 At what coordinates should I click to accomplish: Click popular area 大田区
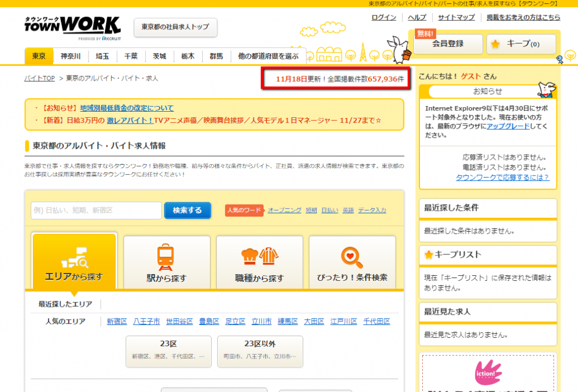(314, 321)
